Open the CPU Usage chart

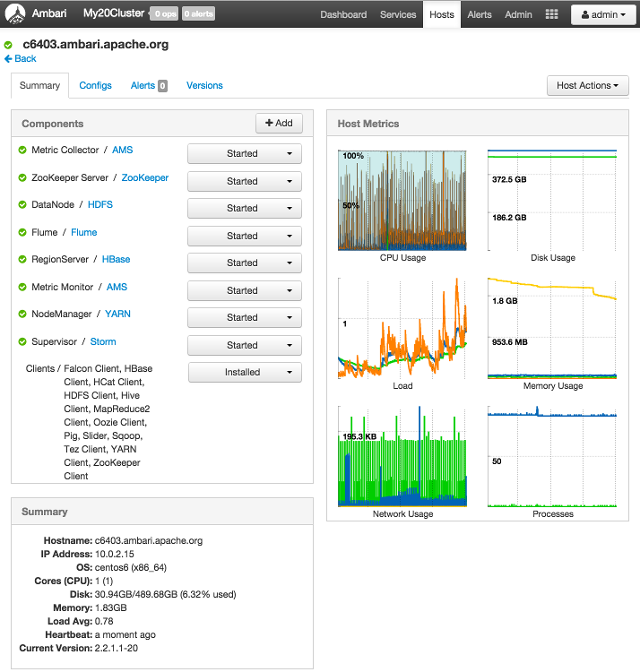[402, 201]
